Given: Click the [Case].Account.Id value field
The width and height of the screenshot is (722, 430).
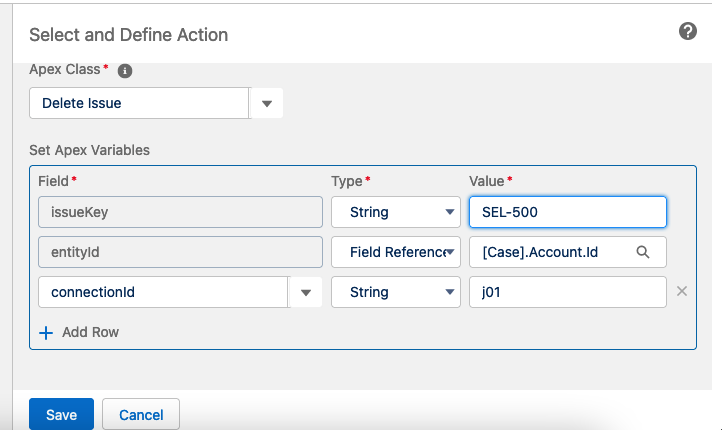Looking at the screenshot, I should coord(555,252).
